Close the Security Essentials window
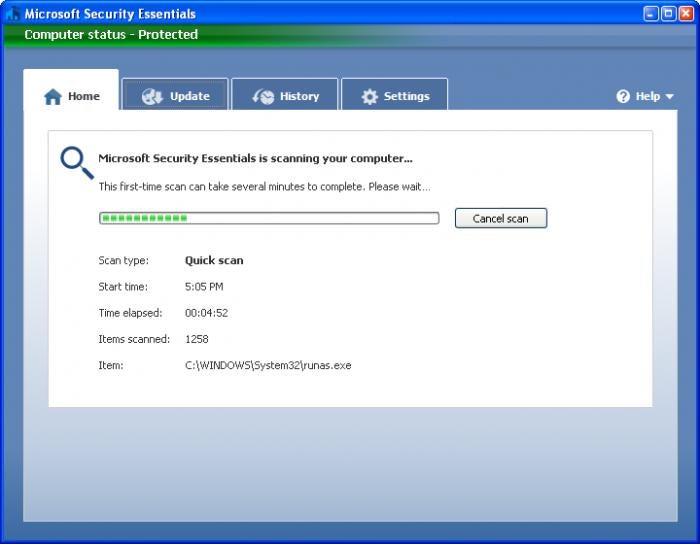700x544 pixels. 686,14
